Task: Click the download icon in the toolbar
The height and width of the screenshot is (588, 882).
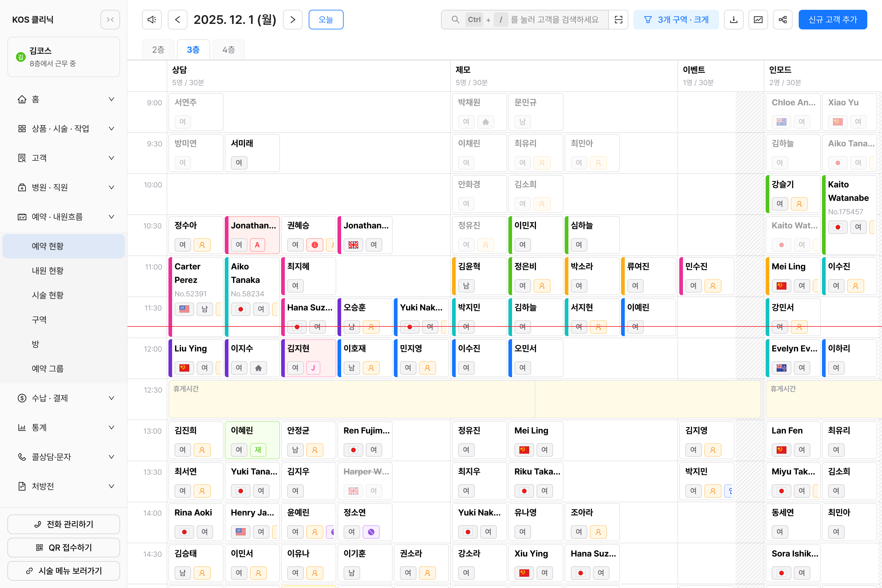Action: (x=733, y=20)
